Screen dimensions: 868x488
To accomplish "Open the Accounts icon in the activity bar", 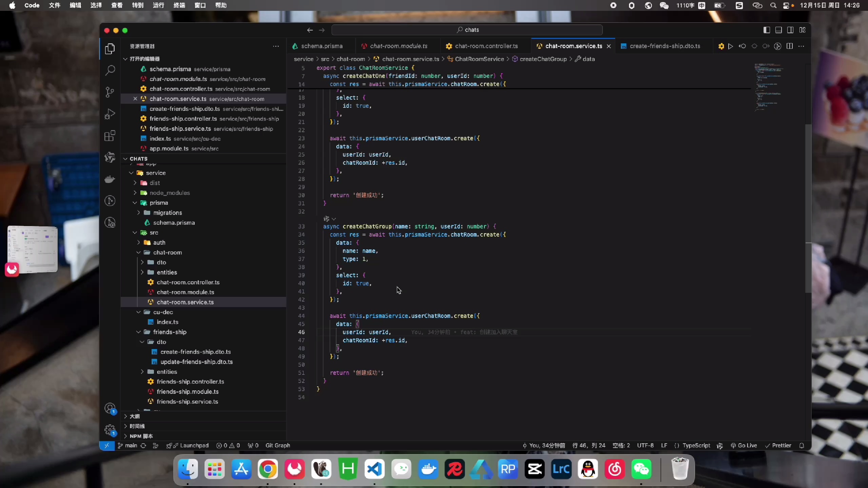I will click(110, 408).
